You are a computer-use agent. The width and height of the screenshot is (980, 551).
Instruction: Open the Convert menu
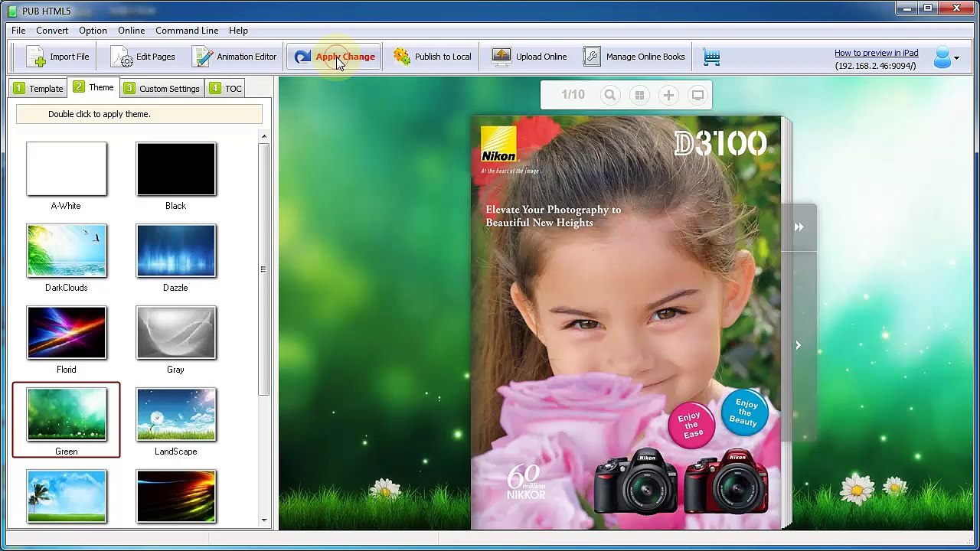[52, 31]
